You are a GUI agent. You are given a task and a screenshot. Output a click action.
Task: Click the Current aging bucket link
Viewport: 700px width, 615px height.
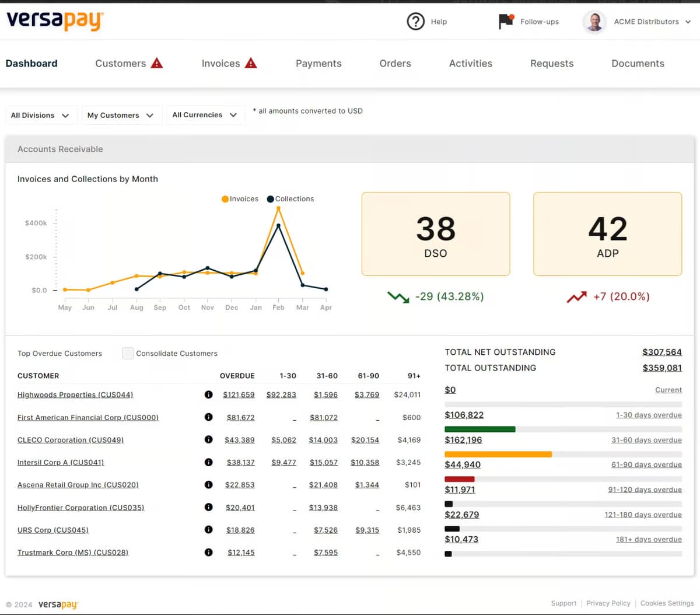pyautogui.click(x=668, y=390)
